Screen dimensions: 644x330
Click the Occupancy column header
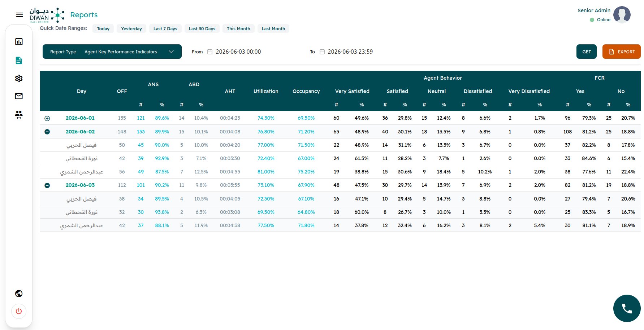coord(306,91)
